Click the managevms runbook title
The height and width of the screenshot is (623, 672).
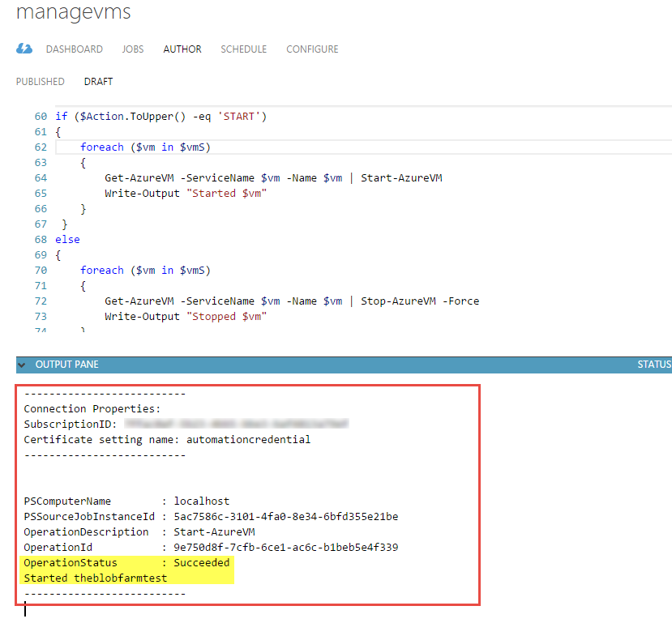[73, 11]
